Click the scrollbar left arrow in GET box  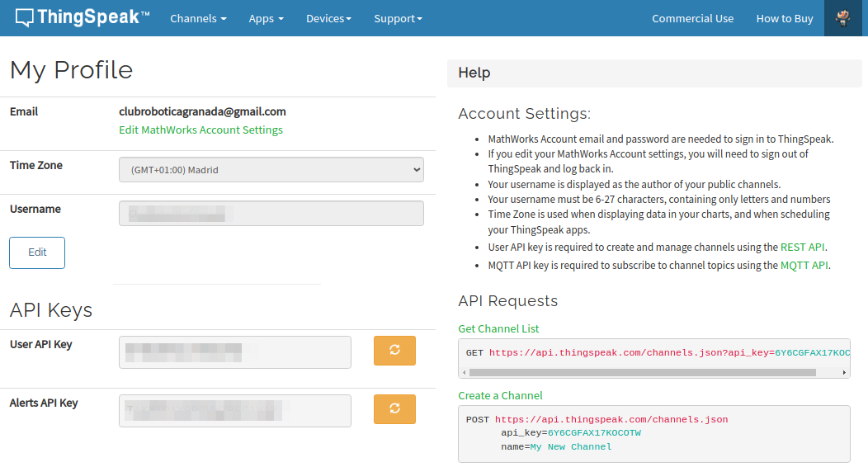pos(464,372)
